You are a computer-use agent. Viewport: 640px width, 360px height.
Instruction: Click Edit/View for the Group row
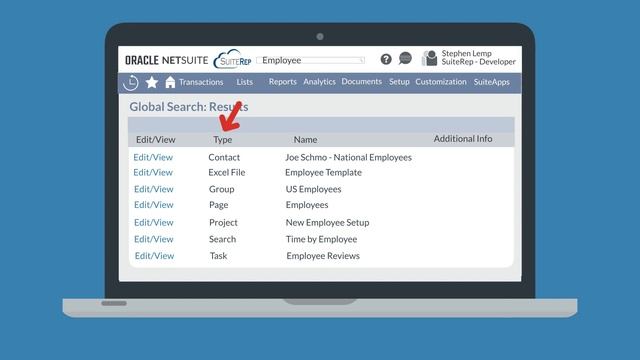(154, 189)
